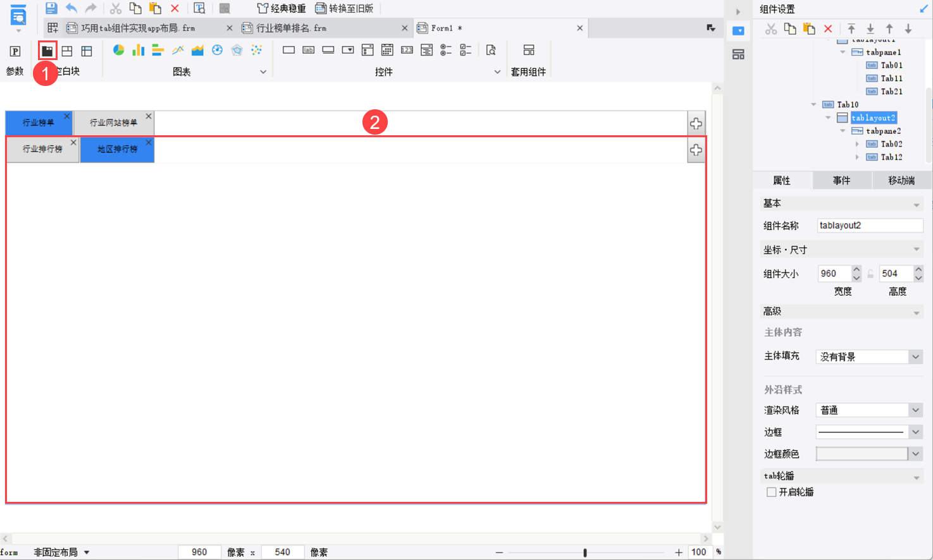
Task: Add the query preview widget
Action: coord(490,50)
